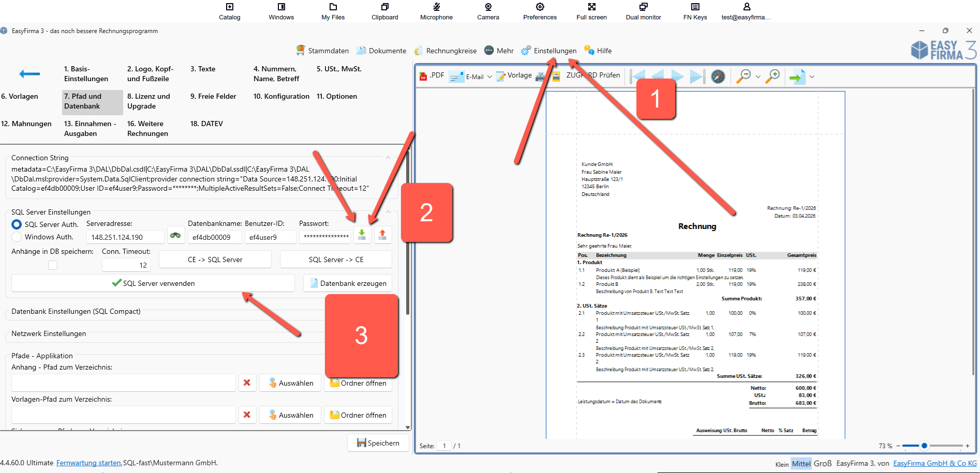980x473 pixels.
Task: Click the zoom slider handle at 73 %
Action: [924, 446]
